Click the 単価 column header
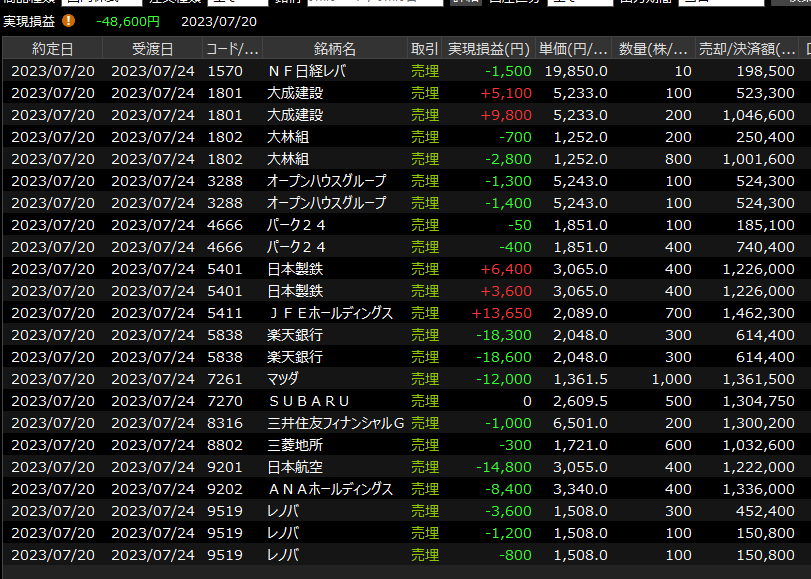Image resolution: width=811 pixels, height=579 pixels. (573, 49)
